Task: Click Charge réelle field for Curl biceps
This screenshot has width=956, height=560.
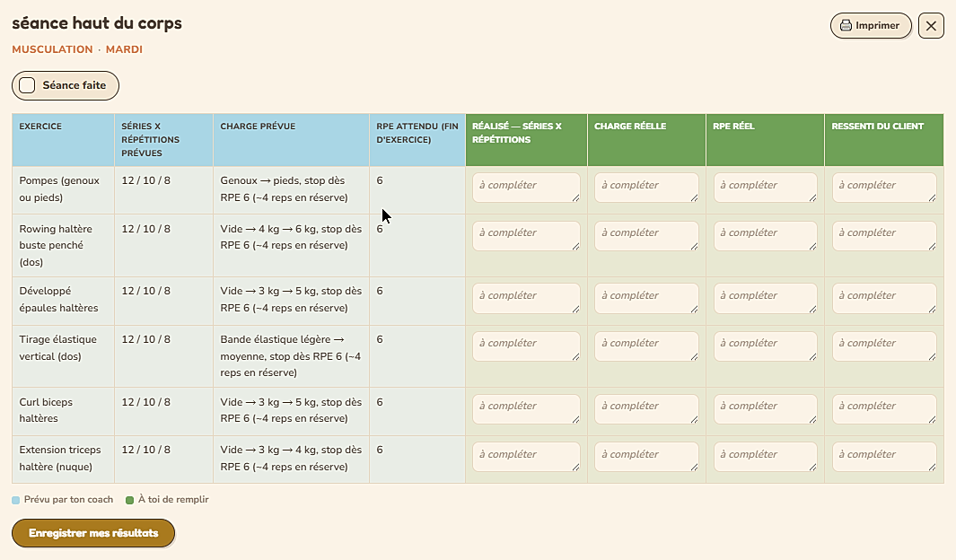Action: [x=646, y=409]
